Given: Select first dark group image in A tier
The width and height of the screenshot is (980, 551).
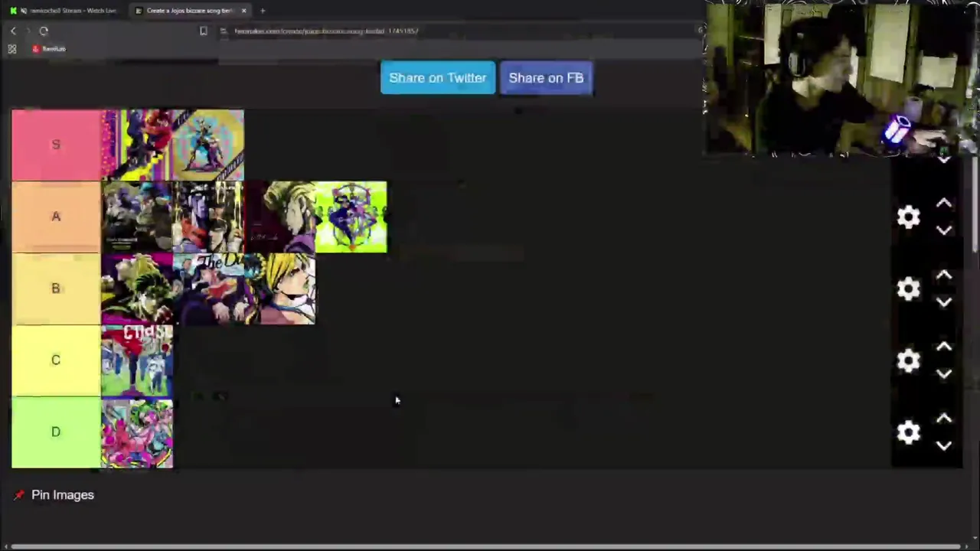Looking at the screenshot, I should pos(137,217).
